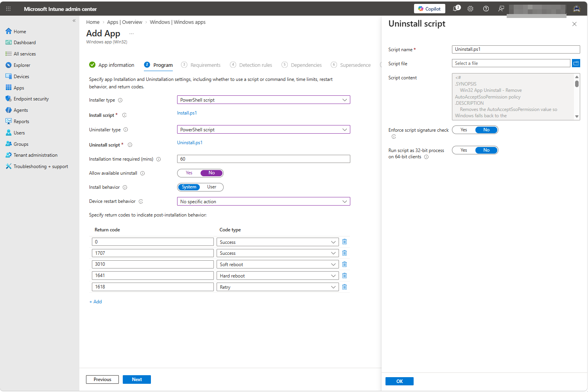Screen dimensions: 588x392
Task: Show info tooltip for Installation time required
Action: pyautogui.click(x=159, y=159)
